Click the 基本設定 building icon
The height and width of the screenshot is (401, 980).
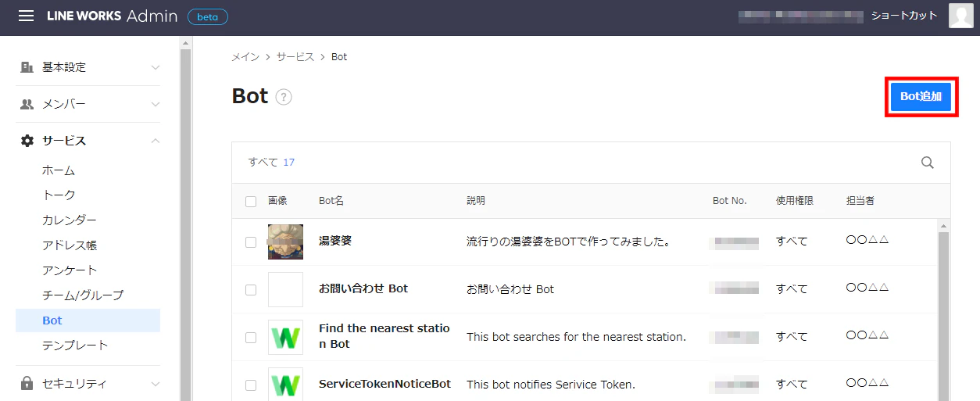pyautogui.click(x=27, y=67)
